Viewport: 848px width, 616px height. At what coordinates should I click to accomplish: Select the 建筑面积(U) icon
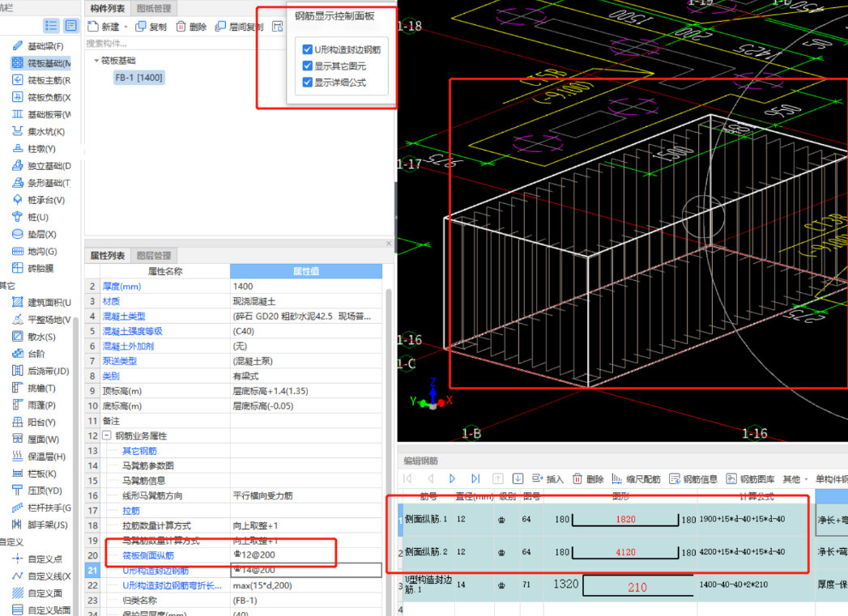pos(18,303)
